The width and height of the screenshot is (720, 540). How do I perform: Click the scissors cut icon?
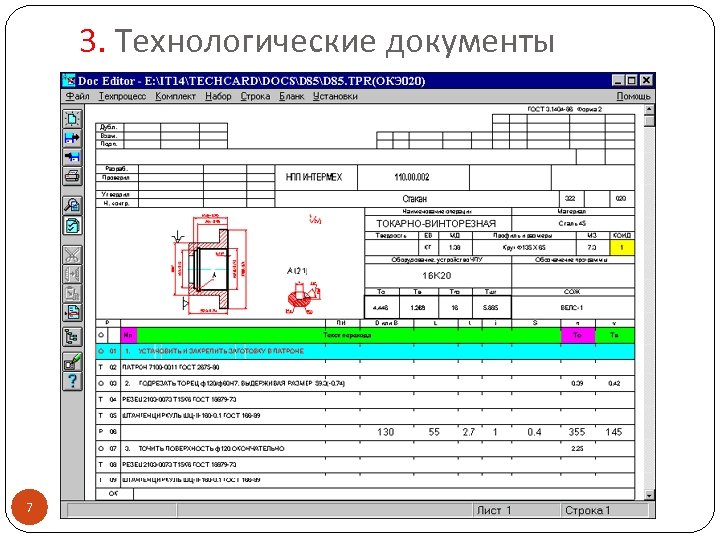[x=72, y=255]
